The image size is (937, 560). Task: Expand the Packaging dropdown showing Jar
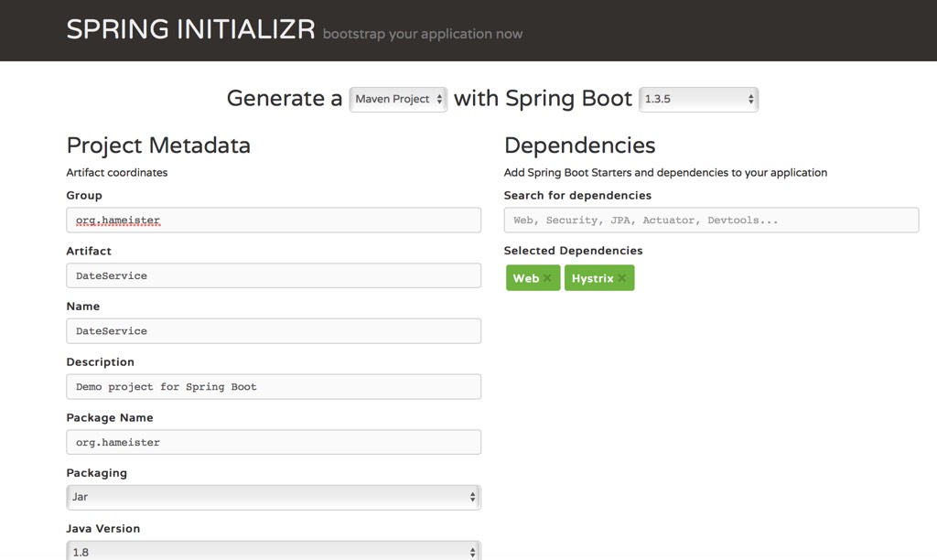[x=274, y=497]
